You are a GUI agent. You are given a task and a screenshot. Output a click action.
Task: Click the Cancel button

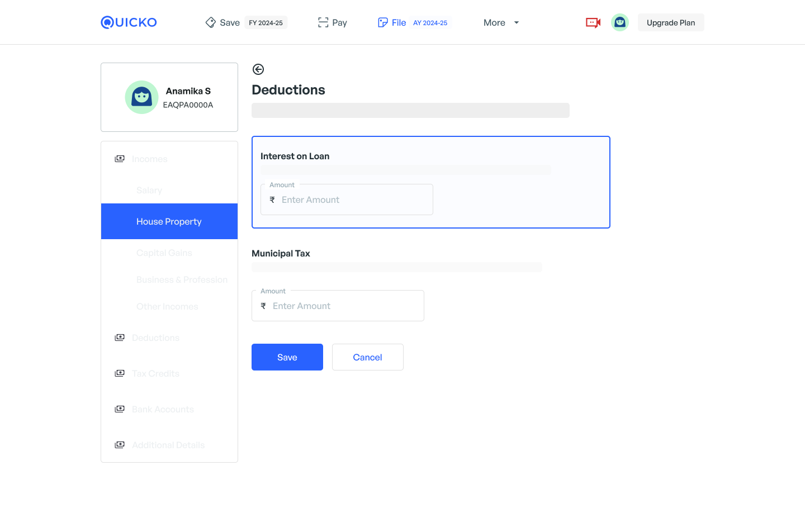tap(367, 357)
